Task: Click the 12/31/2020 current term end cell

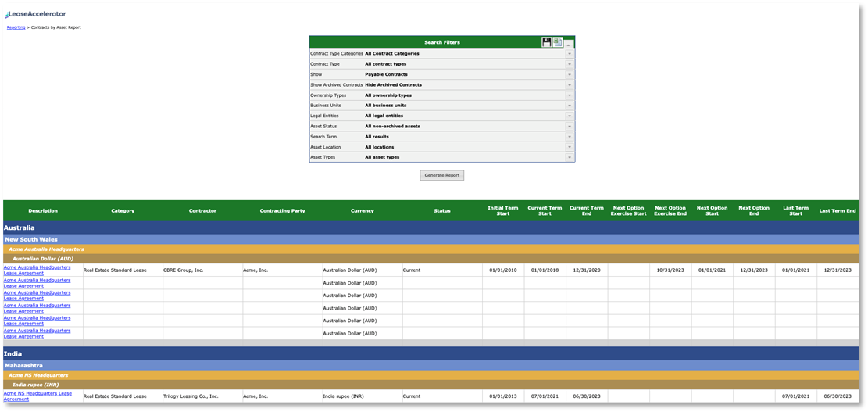Action: [587, 270]
